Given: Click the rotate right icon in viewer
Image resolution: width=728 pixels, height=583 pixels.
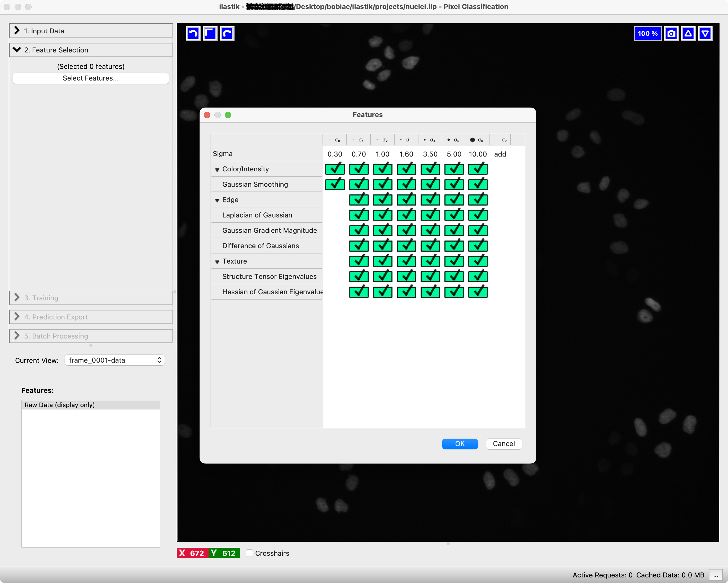Looking at the screenshot, I should [x=227, y=33].
